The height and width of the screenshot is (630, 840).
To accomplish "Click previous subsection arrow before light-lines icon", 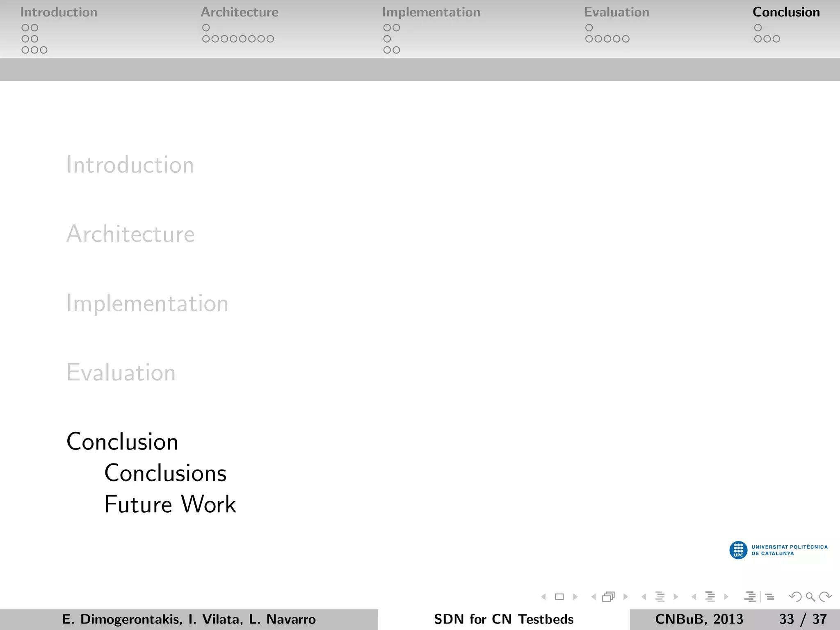I will point(644,597).
